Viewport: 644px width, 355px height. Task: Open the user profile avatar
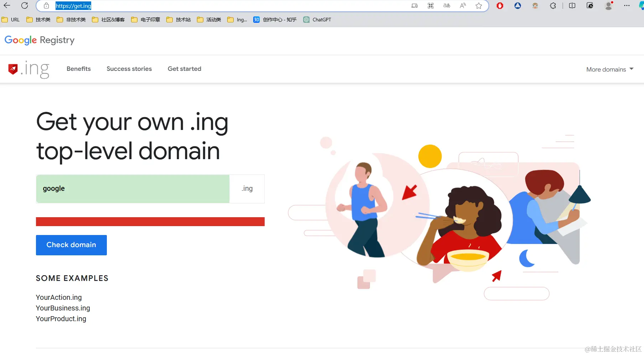click(609, 6)
